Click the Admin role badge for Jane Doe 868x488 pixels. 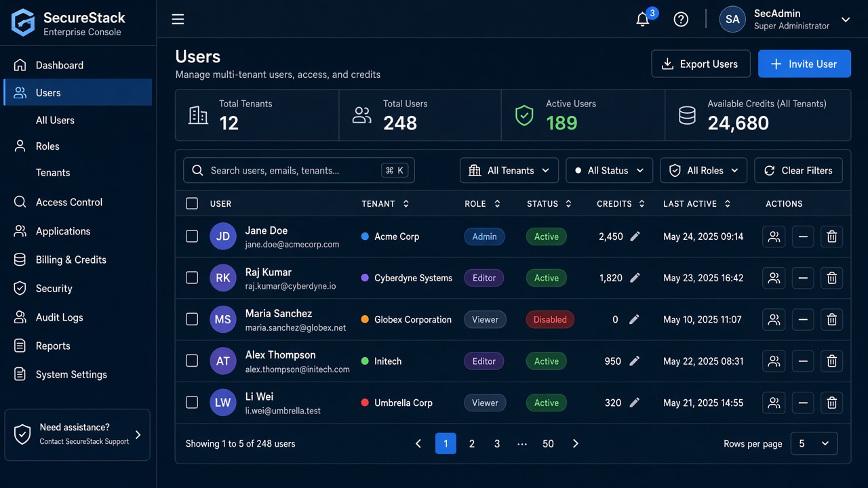(x=484, y=237)
